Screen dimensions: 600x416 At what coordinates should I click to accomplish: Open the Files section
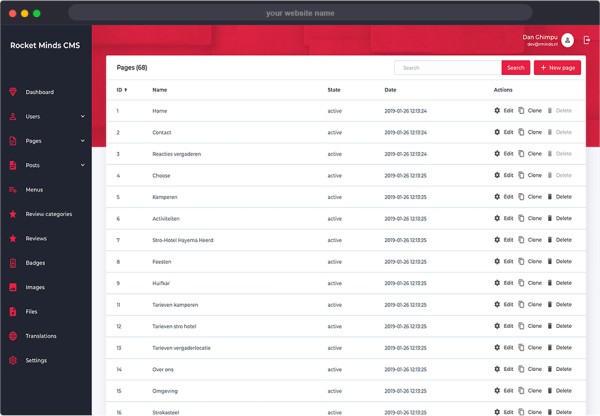click(x=32, y=311)
